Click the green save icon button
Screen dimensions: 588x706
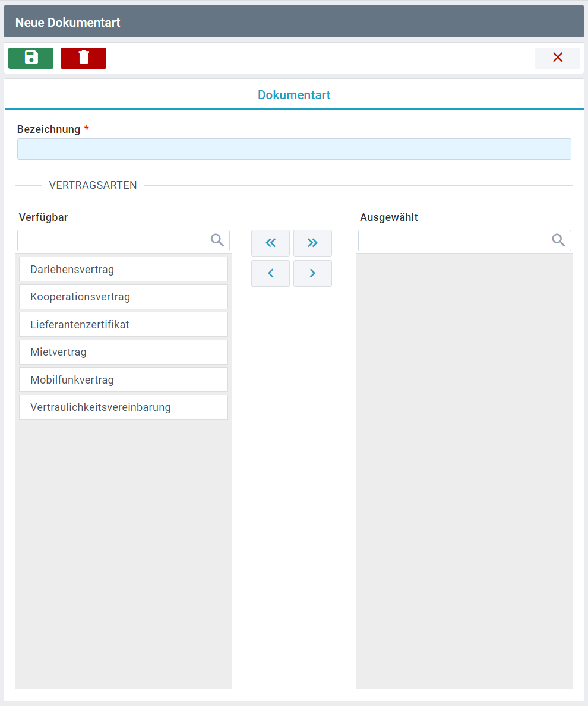pyautogui.click(x=31, y=58)
